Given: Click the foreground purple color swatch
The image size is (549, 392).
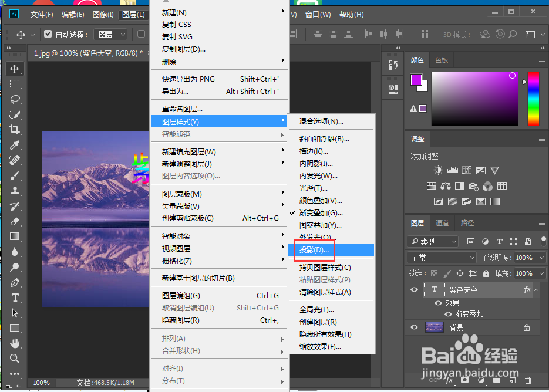Looking at the screenshot, I should (x=416, y=79).
